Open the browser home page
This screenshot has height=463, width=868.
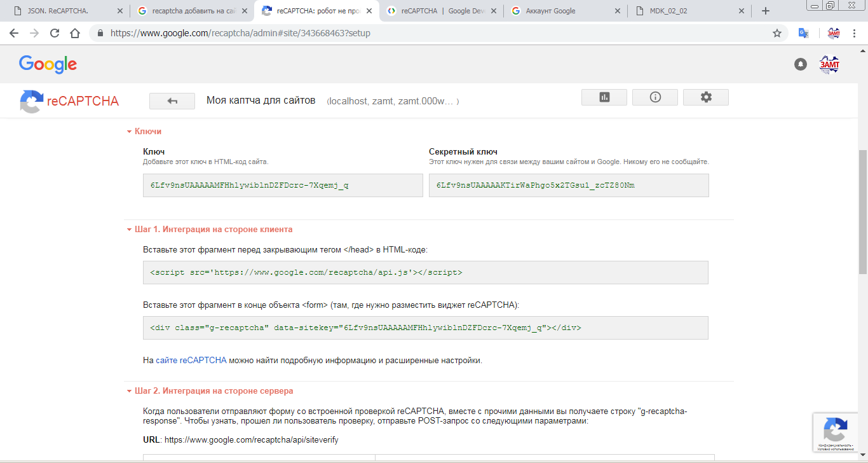coord(75,33)
